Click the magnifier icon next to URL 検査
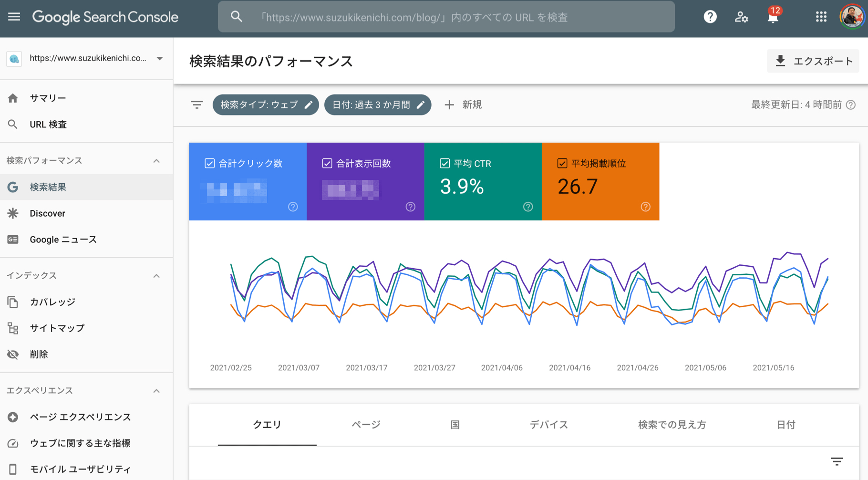Viewport: 868px width, 480px height. (x=13, y=124)
